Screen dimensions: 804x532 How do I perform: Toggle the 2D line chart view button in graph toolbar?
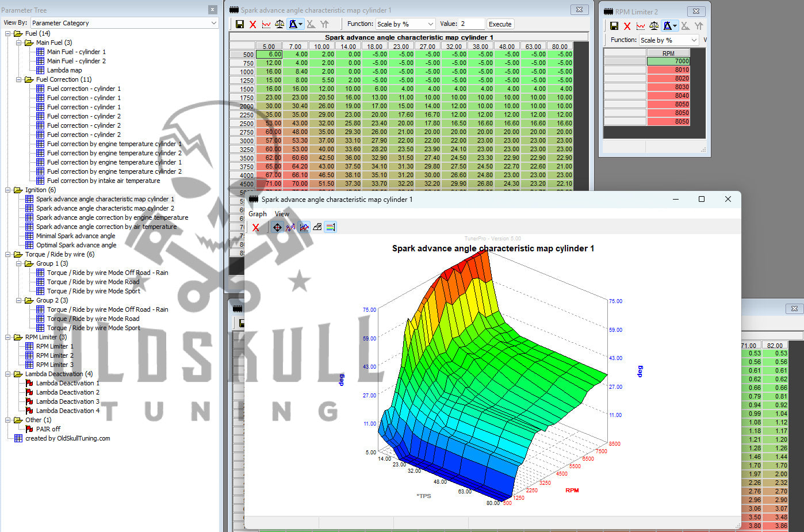(x=304, y=227)
